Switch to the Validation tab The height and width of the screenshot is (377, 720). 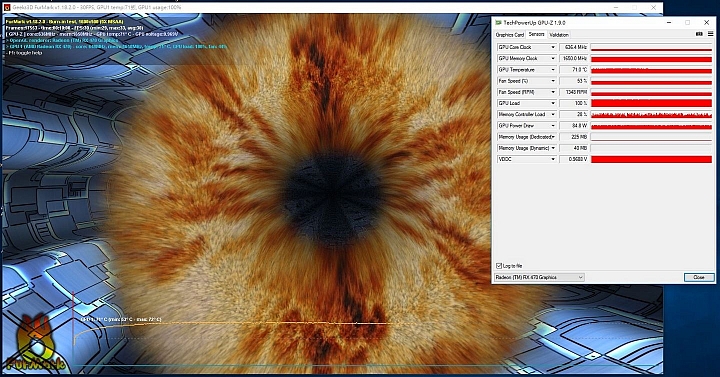559,35
